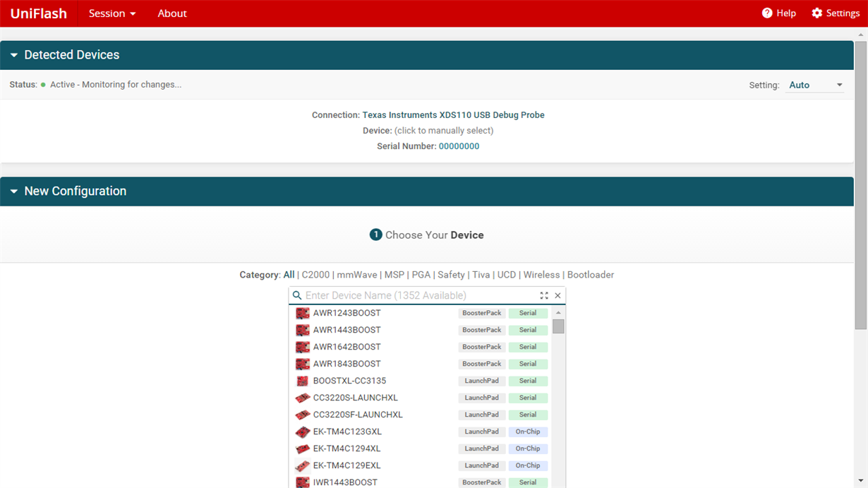
Task: Click Serial tag on AWR1843BOOST row
Action: pyautogui.click(x=528, y=364)
